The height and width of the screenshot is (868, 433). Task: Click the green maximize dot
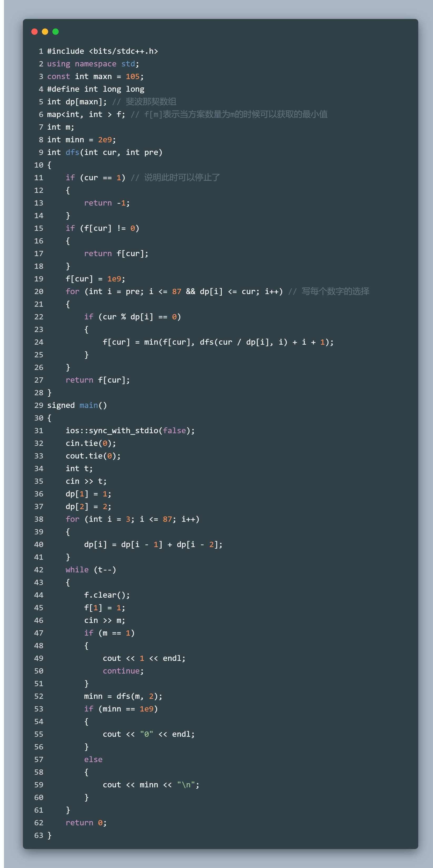[56, 32]
